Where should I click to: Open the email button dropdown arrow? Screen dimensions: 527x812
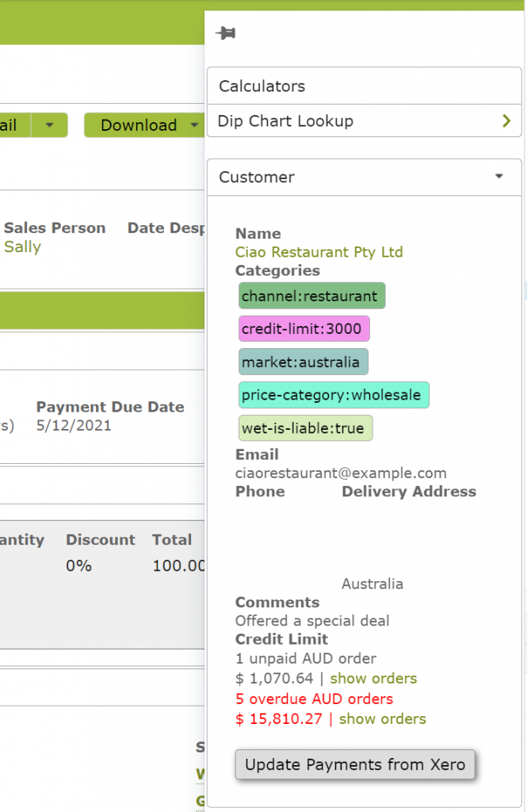(x=49, y=124)
